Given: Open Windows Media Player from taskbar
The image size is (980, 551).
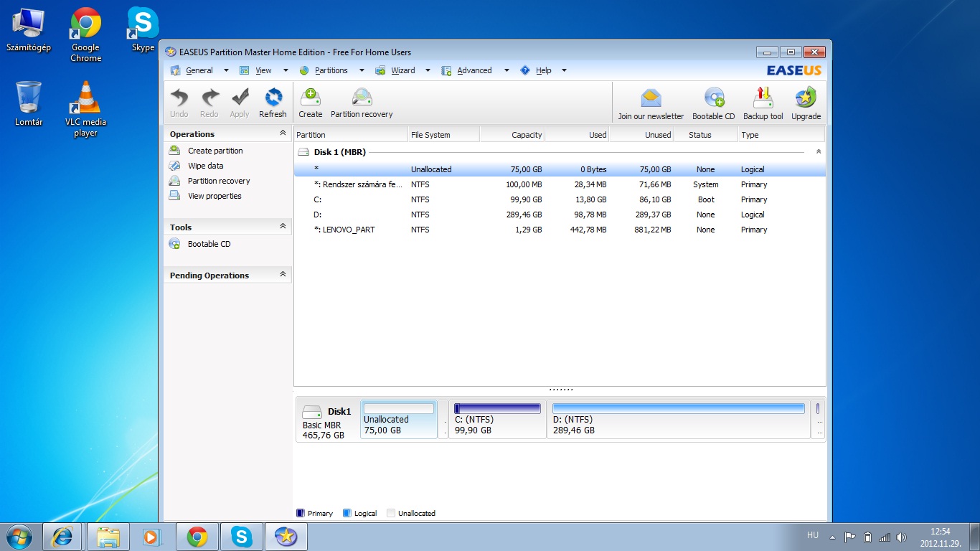Looking at the screenshot, I should tap(152, 537).
